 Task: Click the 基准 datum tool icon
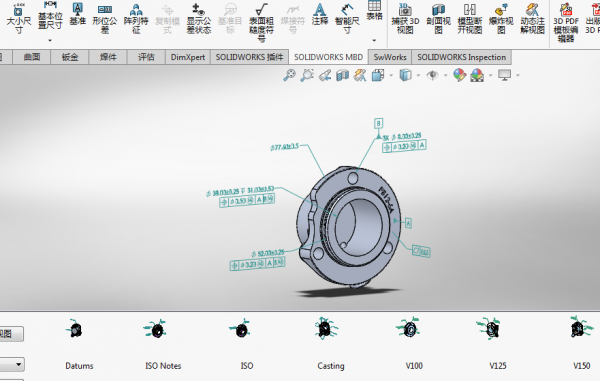point(78,14)
